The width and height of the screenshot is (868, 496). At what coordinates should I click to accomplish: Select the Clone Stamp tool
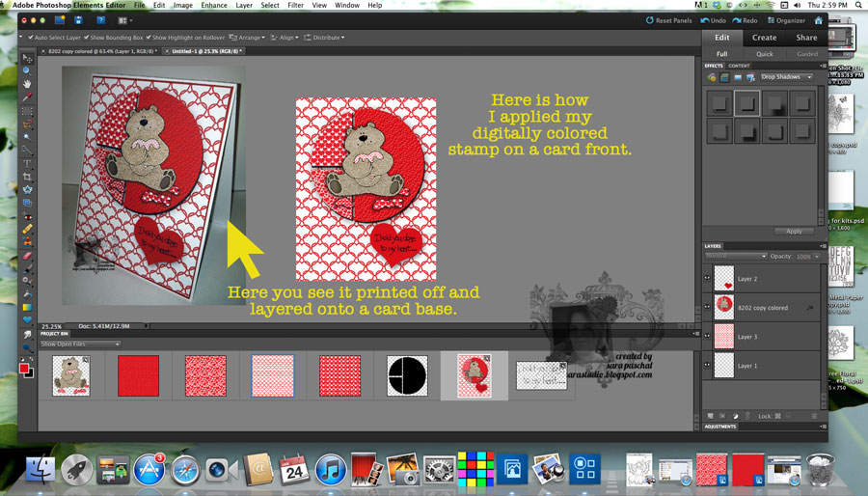pyautogui.click(x=27, y=242)
